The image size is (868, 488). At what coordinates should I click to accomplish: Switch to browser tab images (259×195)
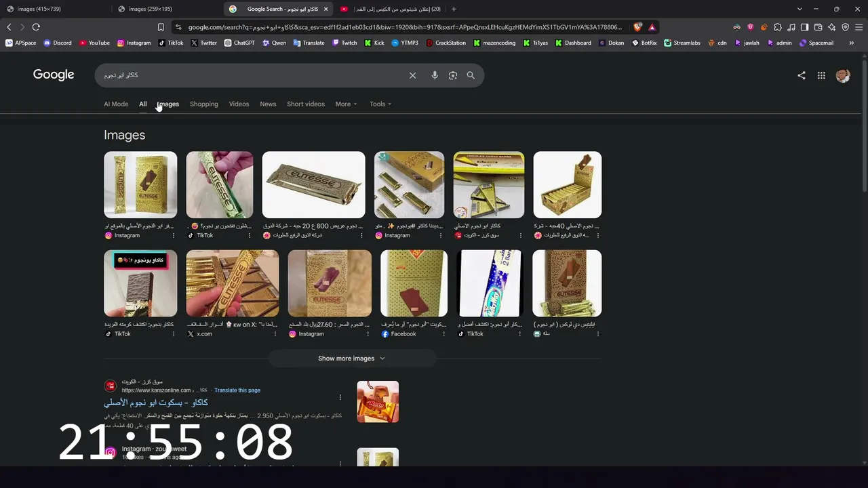point(167,9)
